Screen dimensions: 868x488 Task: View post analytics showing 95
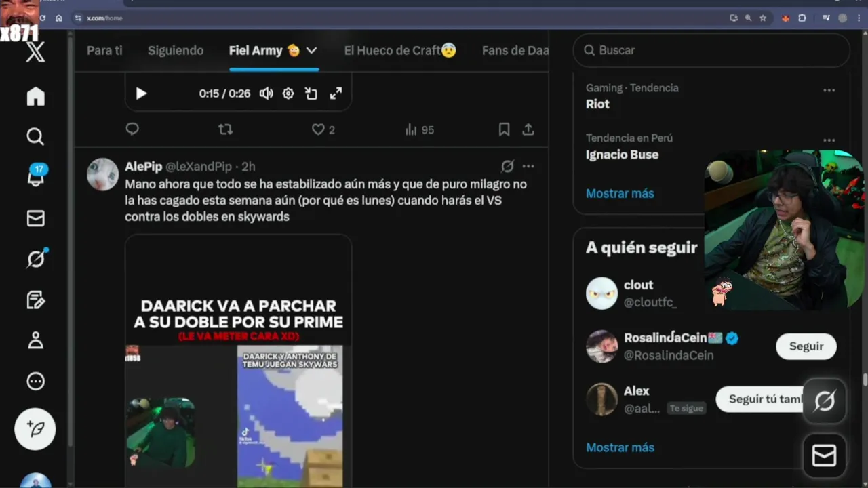click(419, 129)
